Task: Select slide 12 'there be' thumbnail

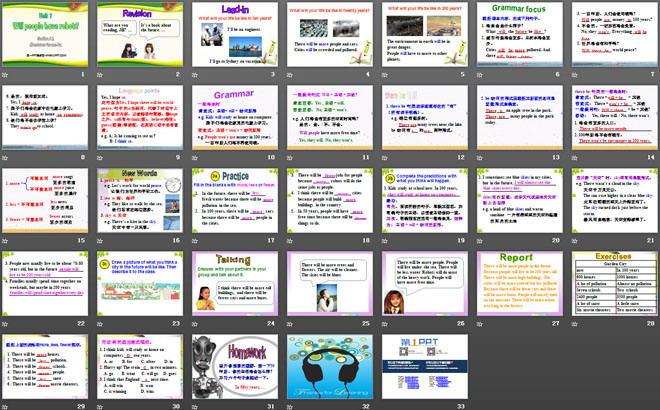Action: click(x=425, y=117)
